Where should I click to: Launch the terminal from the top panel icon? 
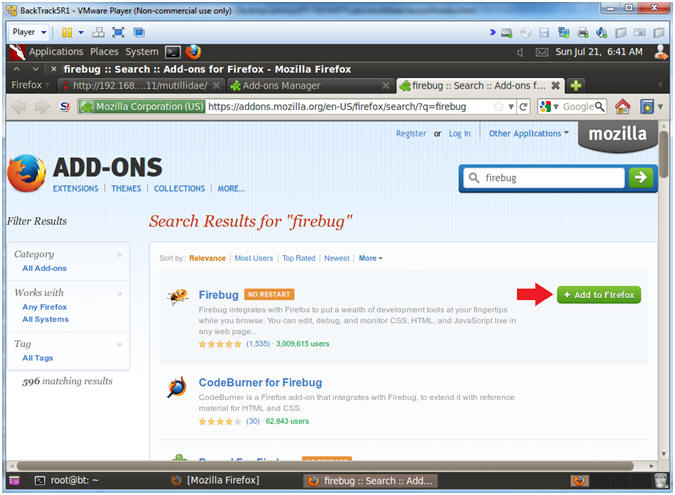(173, 52)
